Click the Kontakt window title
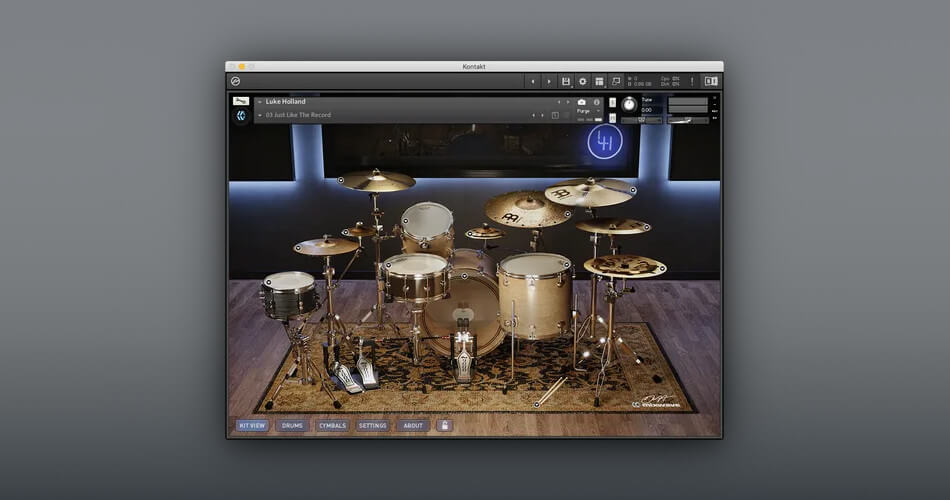950x500 pixels. coord(474,67)
